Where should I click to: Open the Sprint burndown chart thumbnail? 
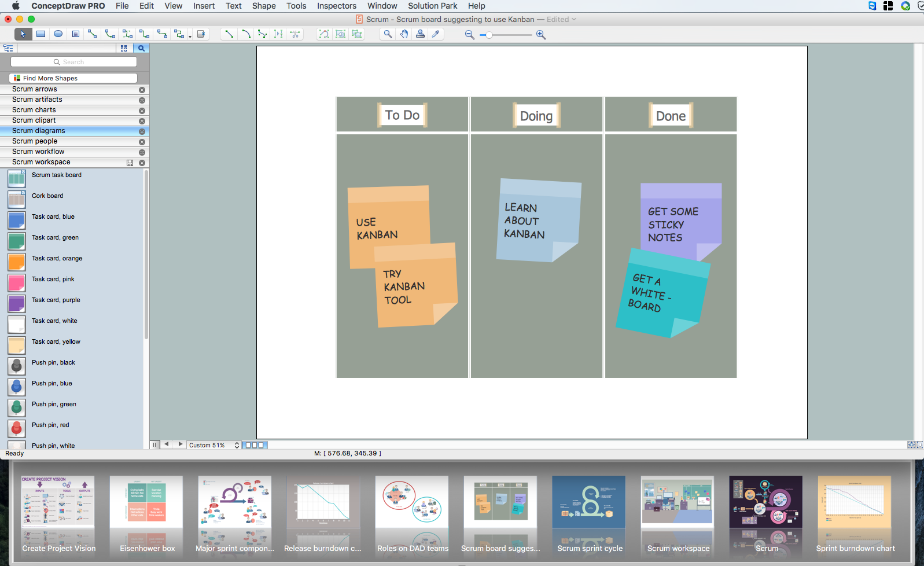pos(854,502)
